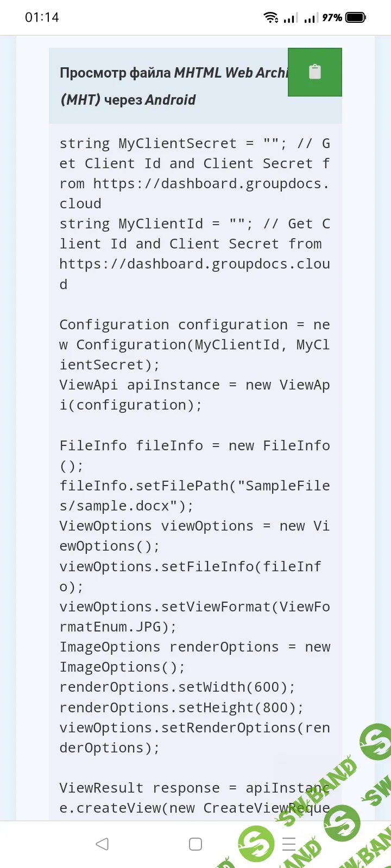Open the https://dashboard.groupdocs.cloud URL after "Secret from"

click(194, 264)
